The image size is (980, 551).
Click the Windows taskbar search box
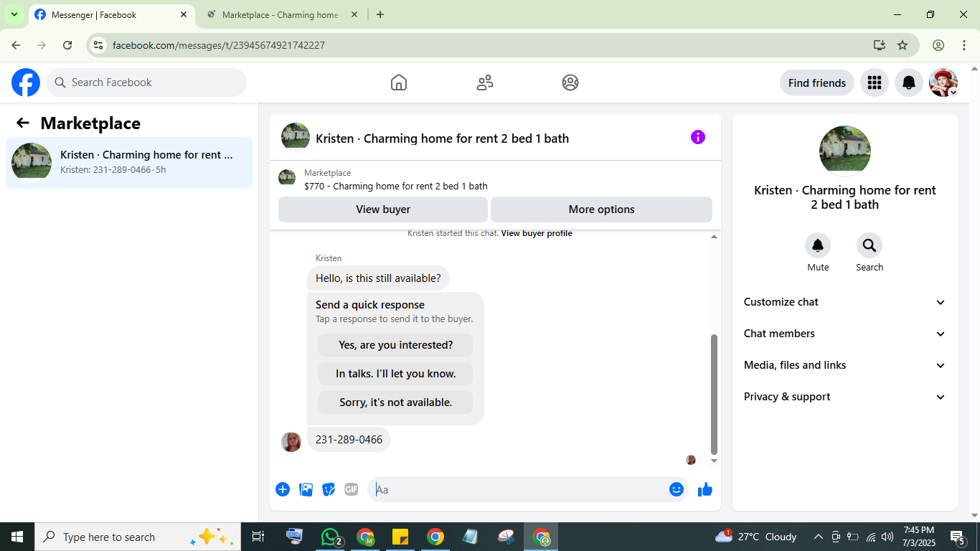(x=136, y=537)
